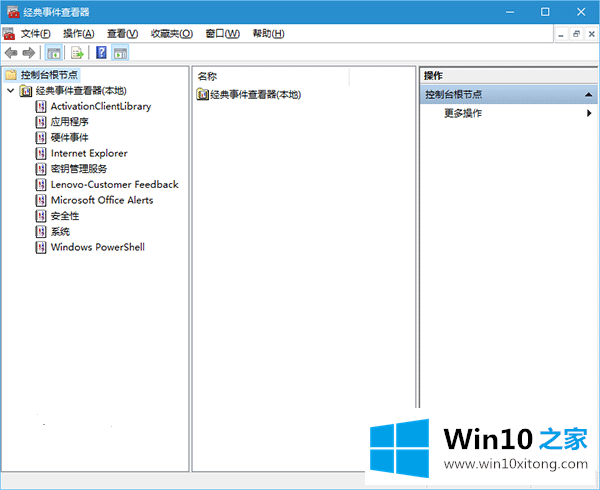Click the Back arrow toolbar button
Screen dimensions: 600x490
coord(11,53)
